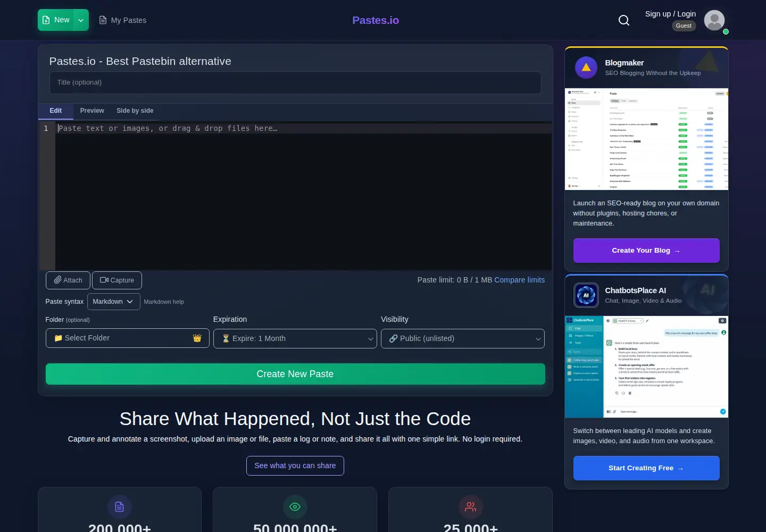The image size is (766, 532).
Task: Click the ChatbotsPlace AI logo icon
Action: [x=586, y=295]
